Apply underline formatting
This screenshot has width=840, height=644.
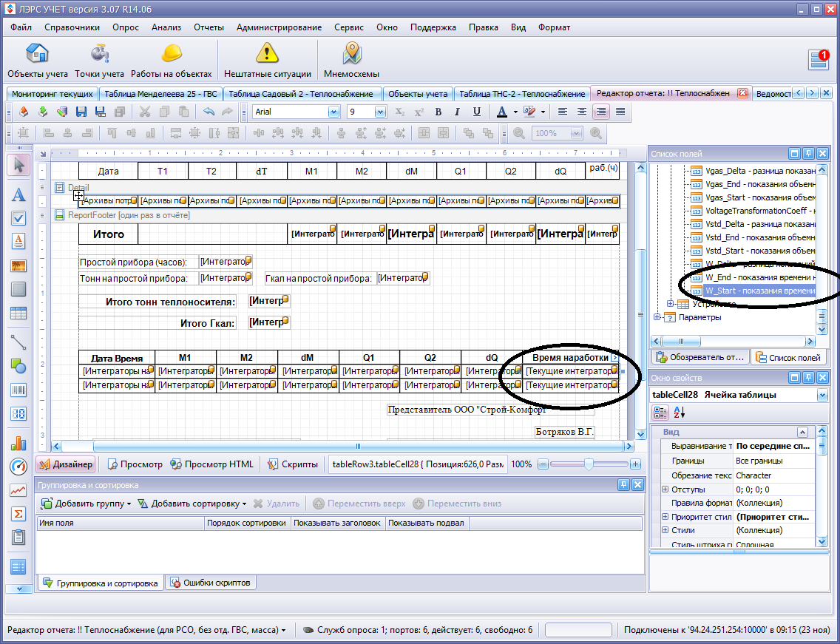(x=476, y=112)
